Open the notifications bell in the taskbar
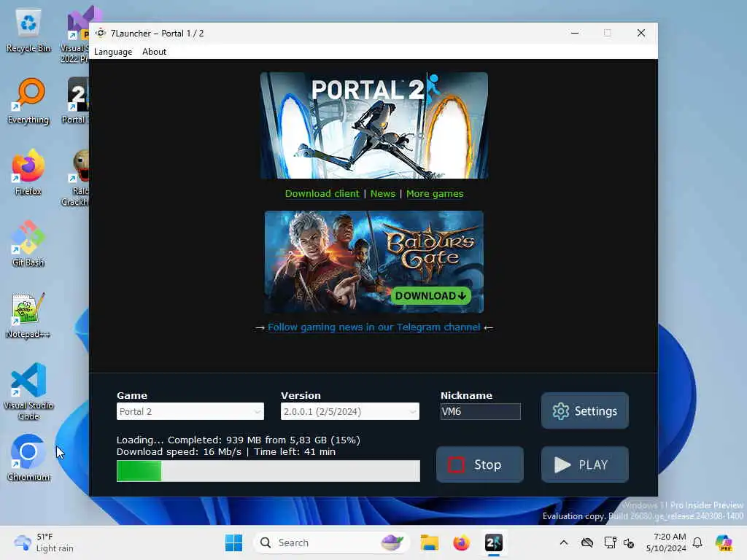Image resolution: width=747 pixels, height=560 pixels. click(x=697, y=542)
